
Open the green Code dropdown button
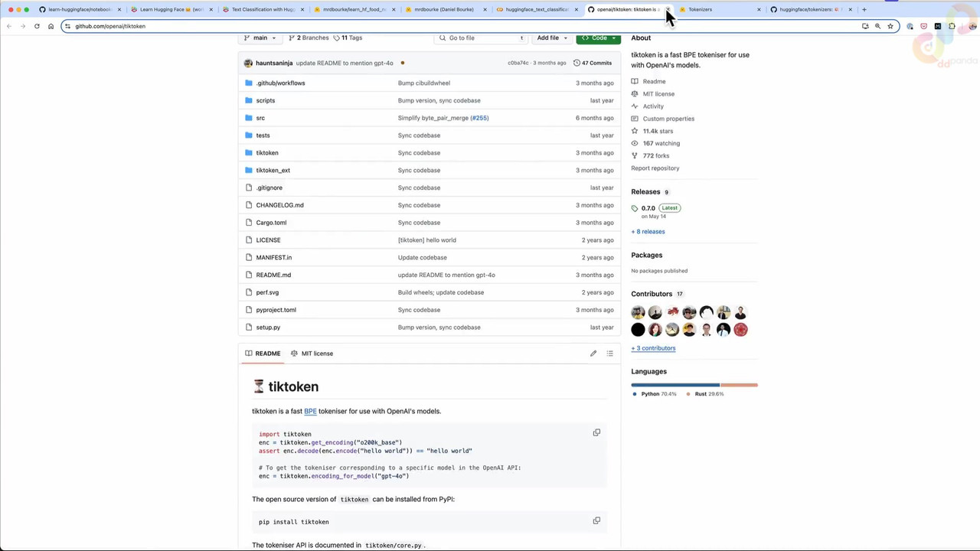[x=598, y=37]
